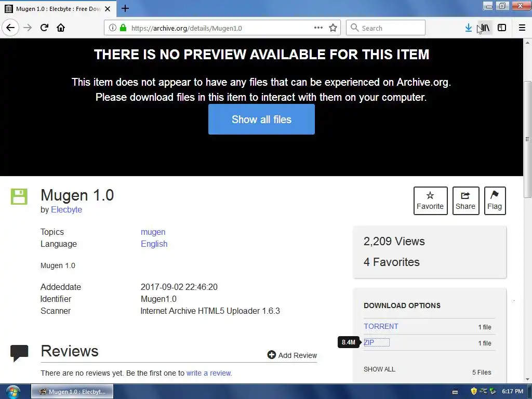Click the on-screen keyboard tray icon

[455, 392]
